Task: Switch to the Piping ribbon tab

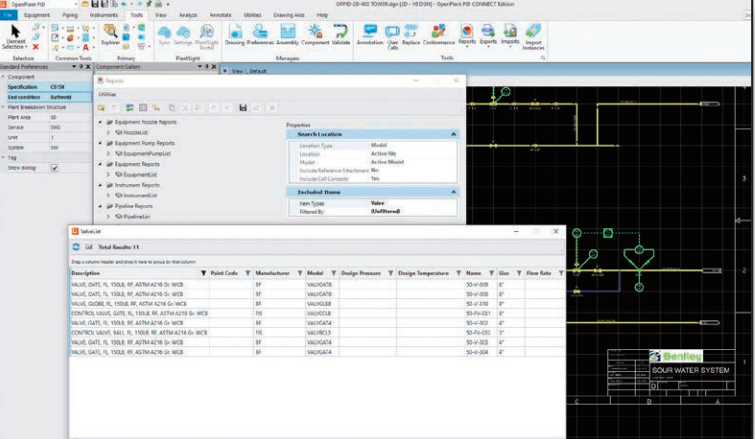Action: 69,15
